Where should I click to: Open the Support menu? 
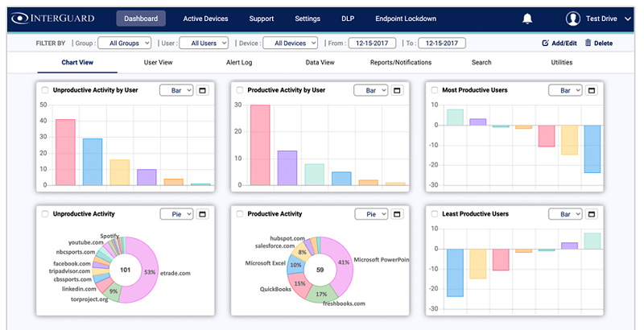click(x=262, y=19)
